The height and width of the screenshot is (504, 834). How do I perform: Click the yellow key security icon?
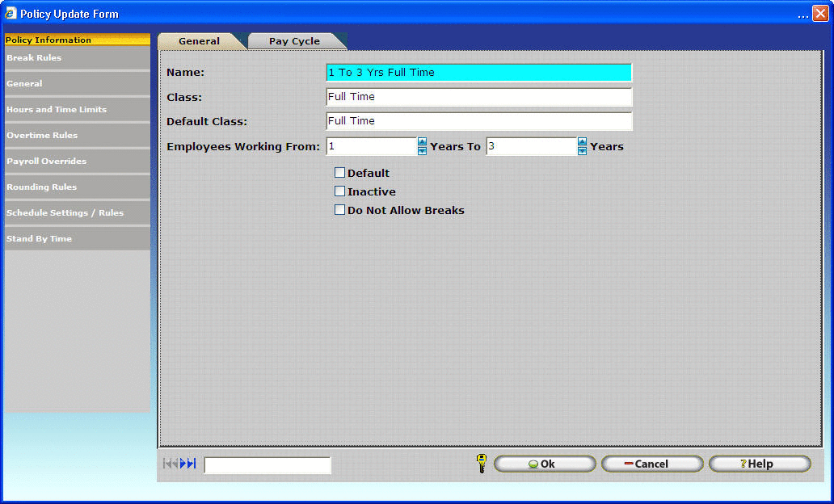482,464
